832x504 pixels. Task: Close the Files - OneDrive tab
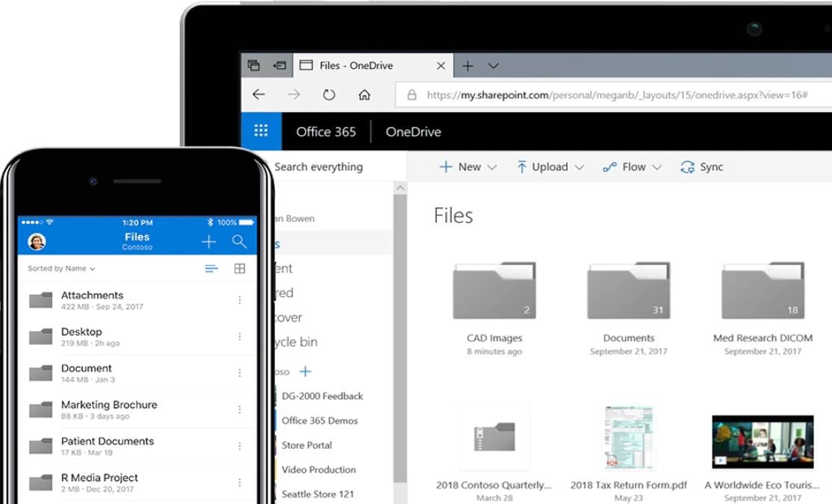click(441, 66)
